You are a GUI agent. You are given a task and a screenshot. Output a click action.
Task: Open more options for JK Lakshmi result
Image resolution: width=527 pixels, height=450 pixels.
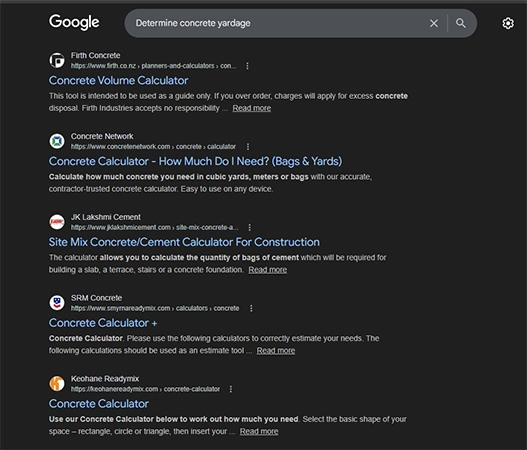click(249, 228)
